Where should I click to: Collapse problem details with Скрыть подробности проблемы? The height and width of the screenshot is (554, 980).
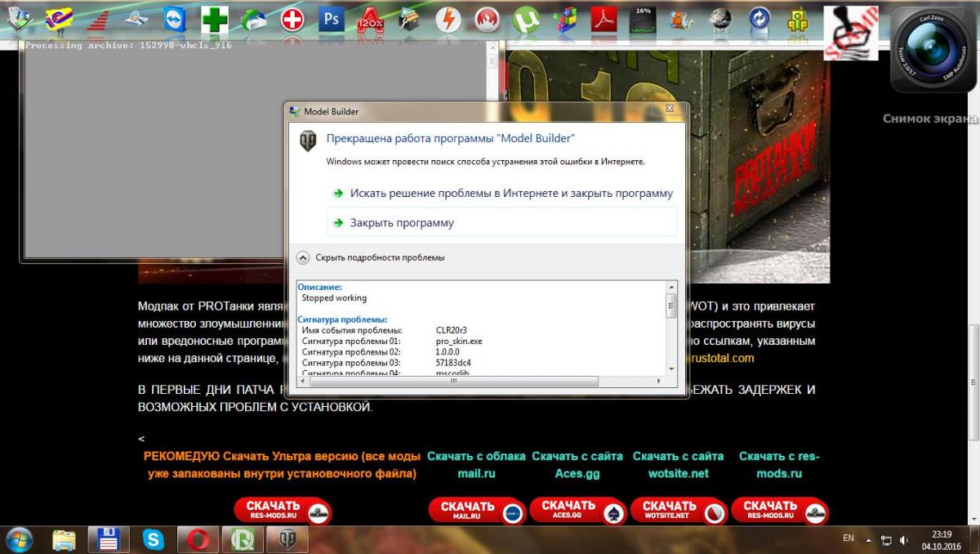tap(372, 257)
